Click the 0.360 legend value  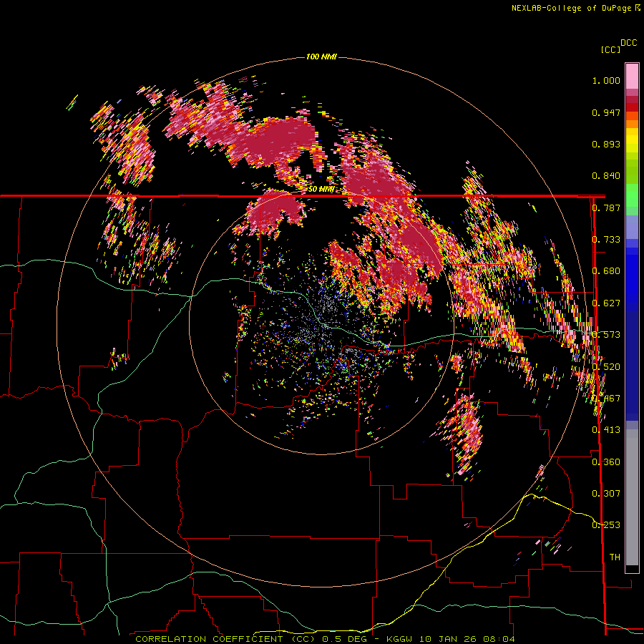(606, 462)
